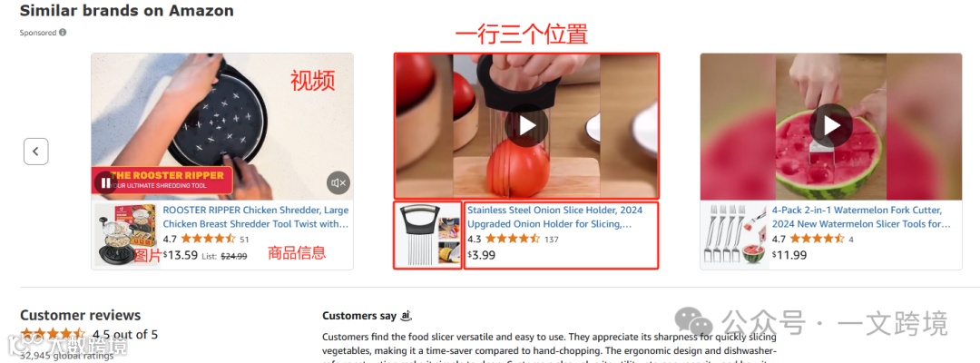This screenshot has width=980, height=363.
Task: Unmute the Rooster Ripper video
Action: (338, 182)
